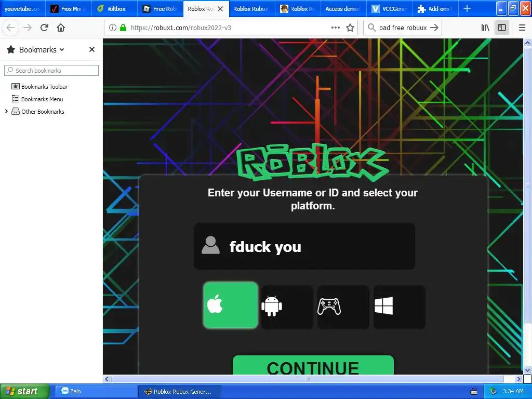Viewport: 532px width, 399px height.
Task: Open Zalo from the taskbar
Action: click(x=96, y=391)
